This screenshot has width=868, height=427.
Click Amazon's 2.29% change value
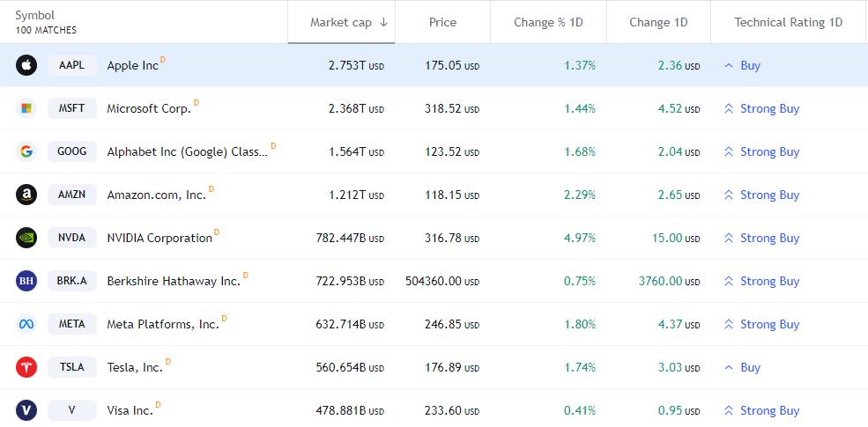click(x=580, y=195)
